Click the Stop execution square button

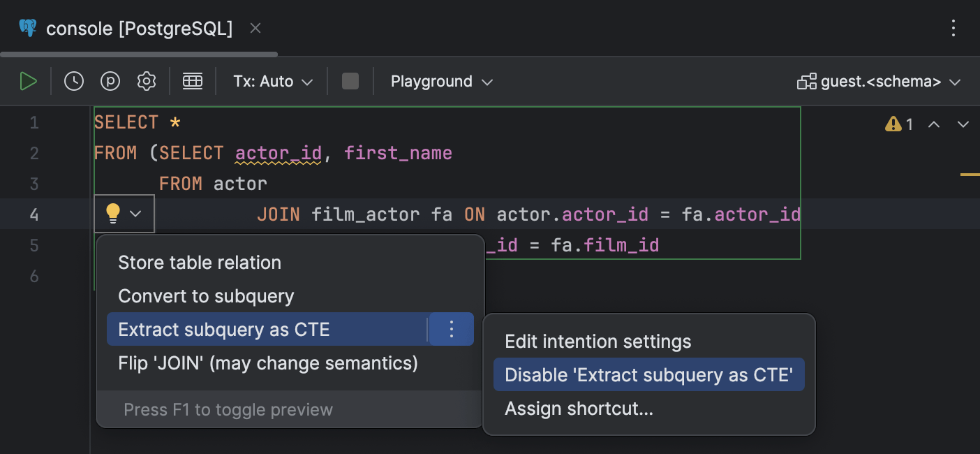click(x=350, y=82)
